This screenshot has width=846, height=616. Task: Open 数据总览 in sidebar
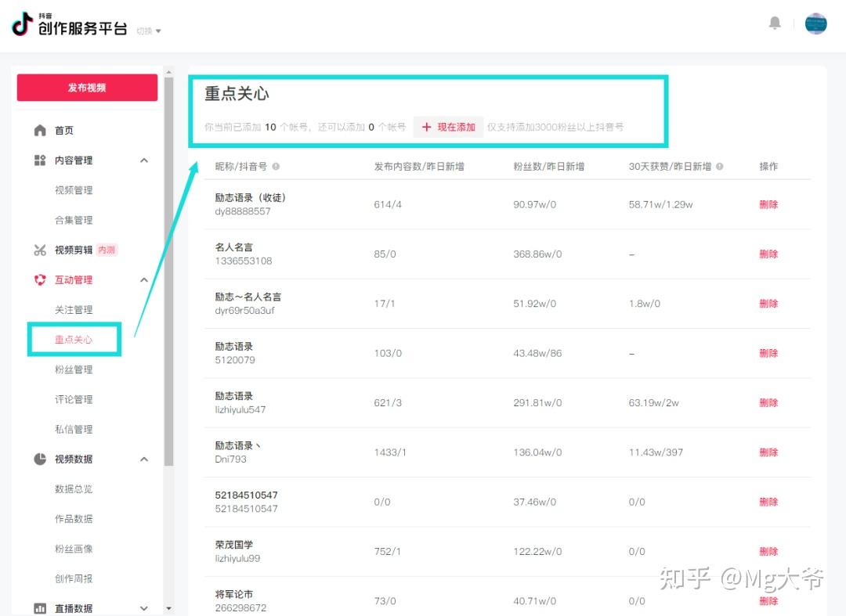[x=74, y=489]
